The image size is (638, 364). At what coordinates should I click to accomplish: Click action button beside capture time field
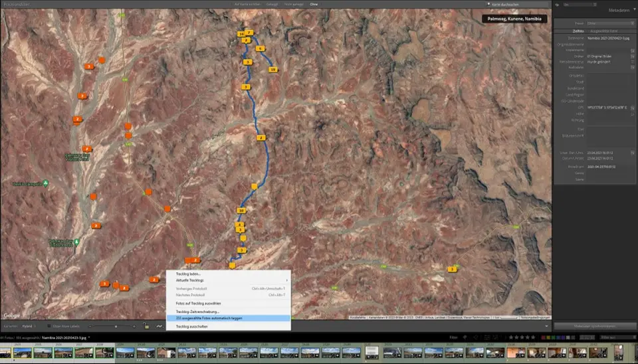633,153
